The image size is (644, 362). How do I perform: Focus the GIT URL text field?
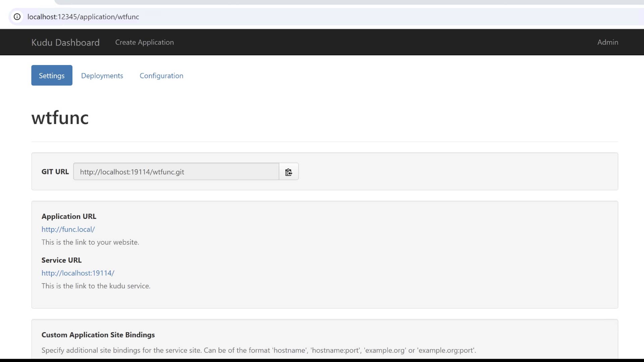pos(176,172)
